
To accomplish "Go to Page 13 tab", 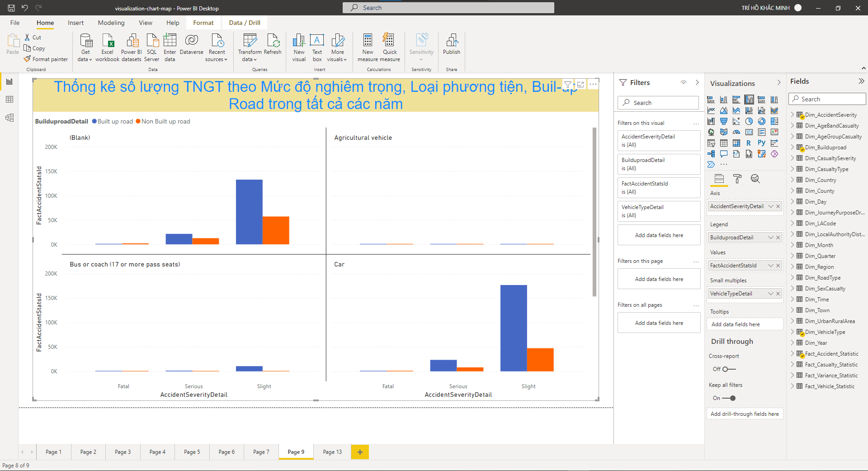I will (x=332, y=452).
